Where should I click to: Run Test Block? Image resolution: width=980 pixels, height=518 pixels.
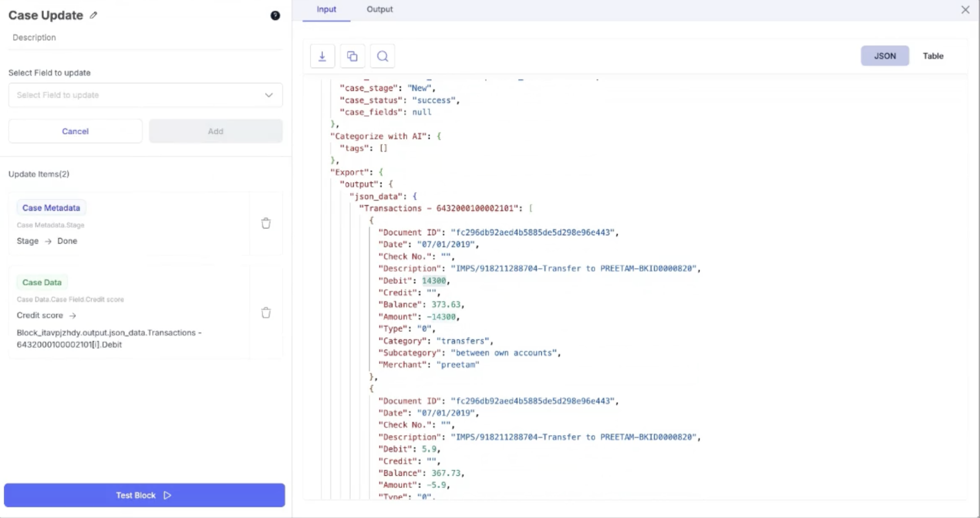tap(144, 495)
